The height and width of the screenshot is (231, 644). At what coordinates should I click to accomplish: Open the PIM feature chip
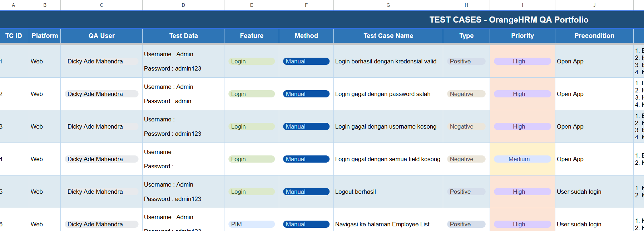click(x=252, y=224)
